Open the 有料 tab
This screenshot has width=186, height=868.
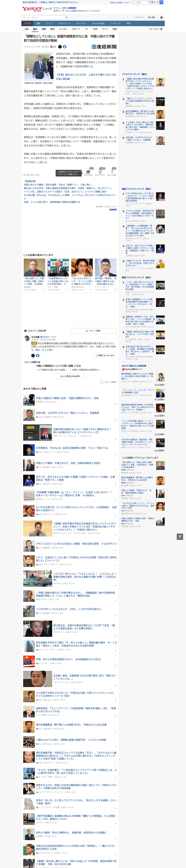click(128, 23)
